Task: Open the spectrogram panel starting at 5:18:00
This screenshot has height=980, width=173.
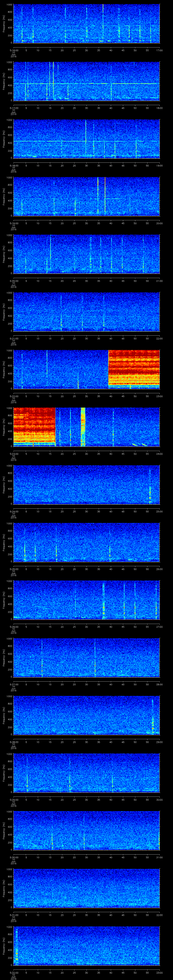Action: point(87,139)
